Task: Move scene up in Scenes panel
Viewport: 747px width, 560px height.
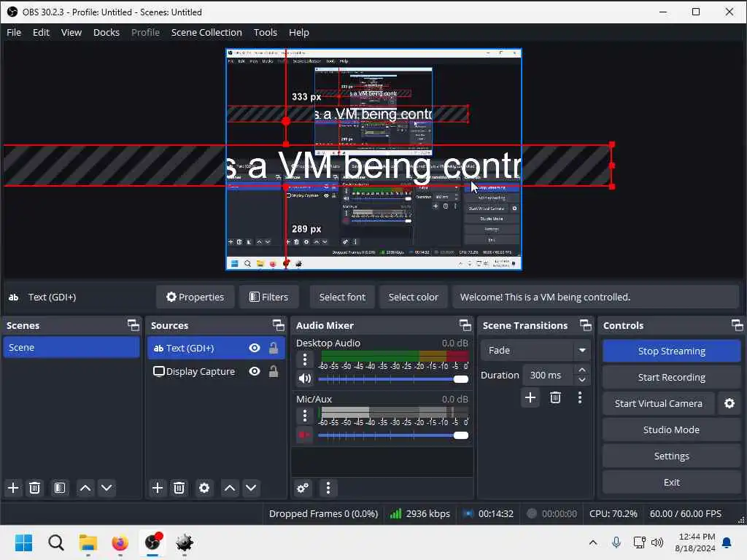Action: 85,488
